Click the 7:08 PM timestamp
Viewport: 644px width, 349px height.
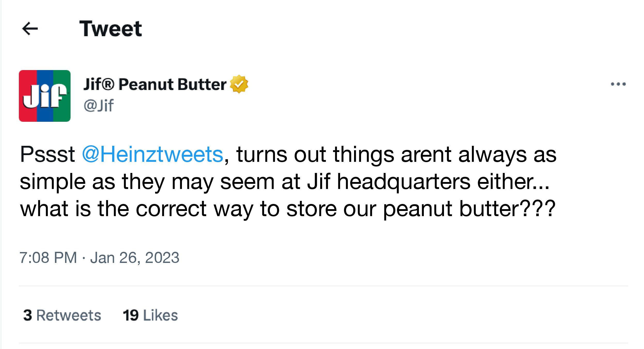[x=48, y=258]
